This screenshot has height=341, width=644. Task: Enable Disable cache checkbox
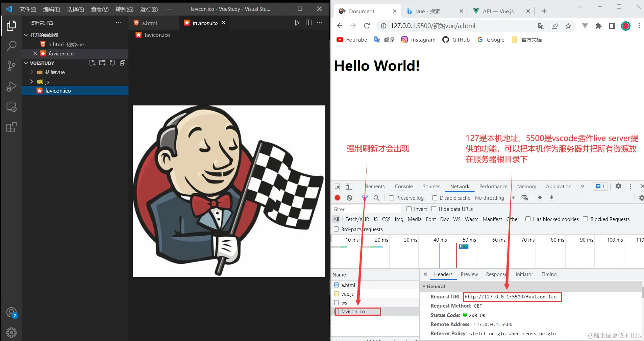point(435,198)
